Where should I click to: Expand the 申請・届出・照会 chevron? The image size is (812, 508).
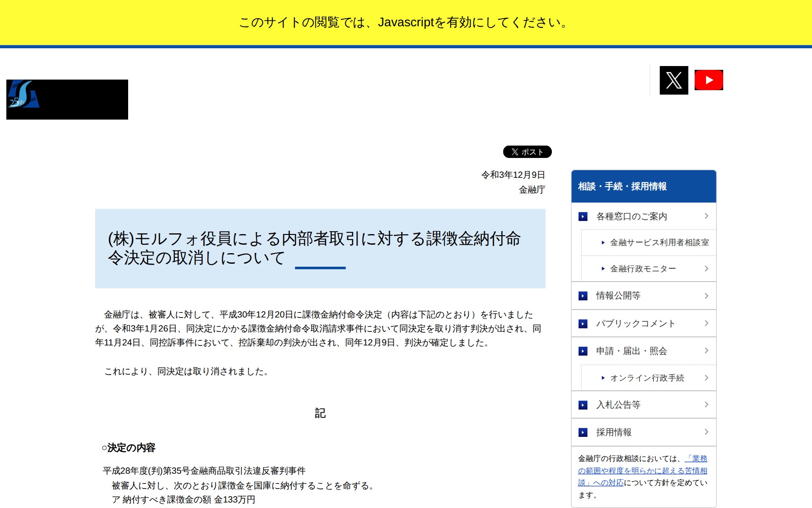(x=706, y=351)
